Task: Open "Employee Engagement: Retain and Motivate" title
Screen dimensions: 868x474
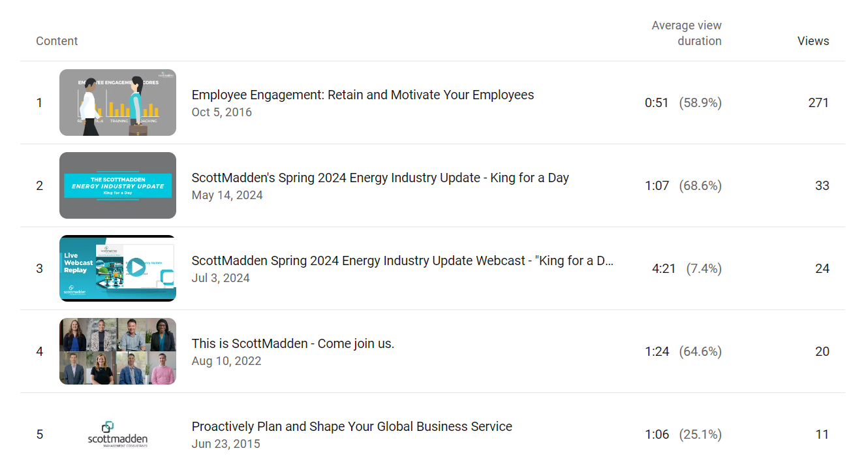Action: 362,95
